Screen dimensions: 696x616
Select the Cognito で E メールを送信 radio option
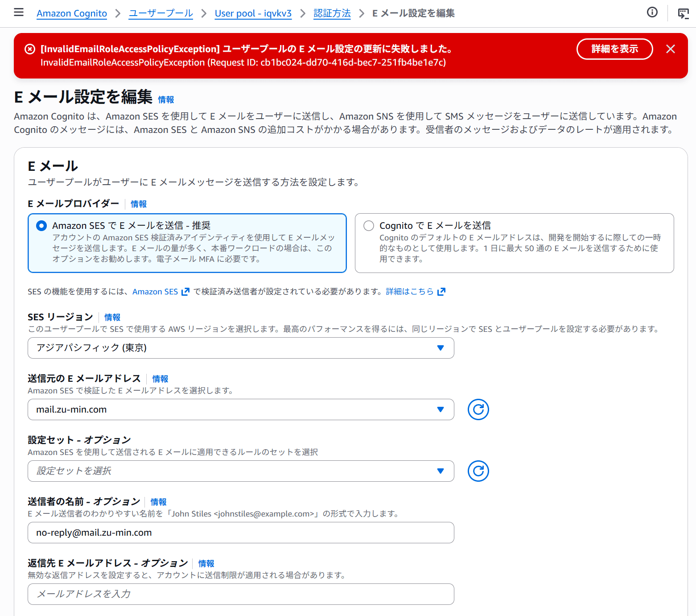(x=368, y=226)
